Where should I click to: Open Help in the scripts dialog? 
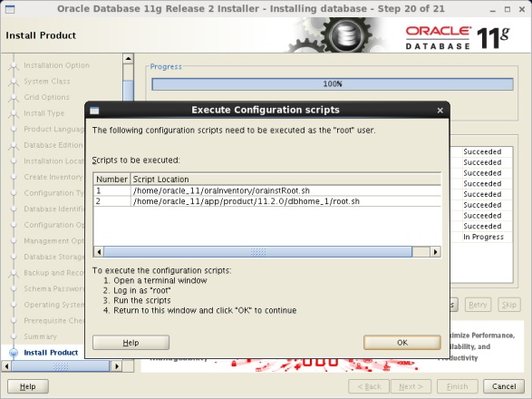(x=131, y=342)
